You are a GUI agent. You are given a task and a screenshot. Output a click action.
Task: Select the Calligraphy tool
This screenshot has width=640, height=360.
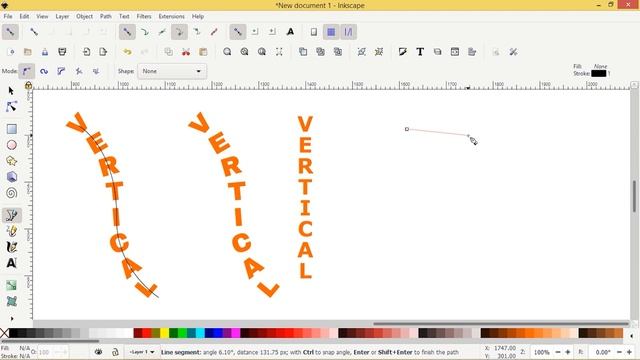point(11,247)
